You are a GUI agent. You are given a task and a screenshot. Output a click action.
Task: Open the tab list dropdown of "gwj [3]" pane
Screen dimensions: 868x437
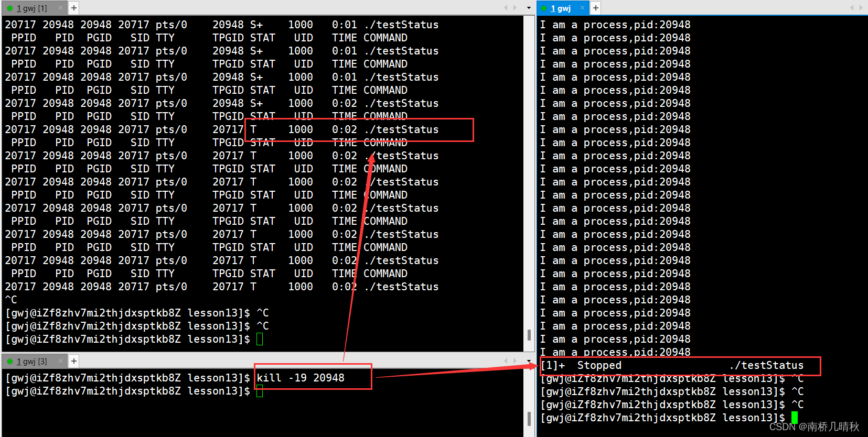point(529,361)
